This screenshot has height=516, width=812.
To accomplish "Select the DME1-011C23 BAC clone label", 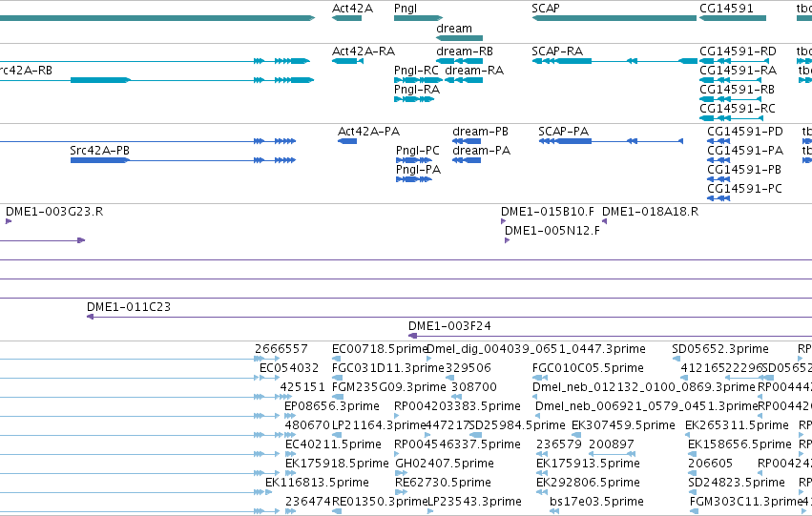I will click(129, 307).
